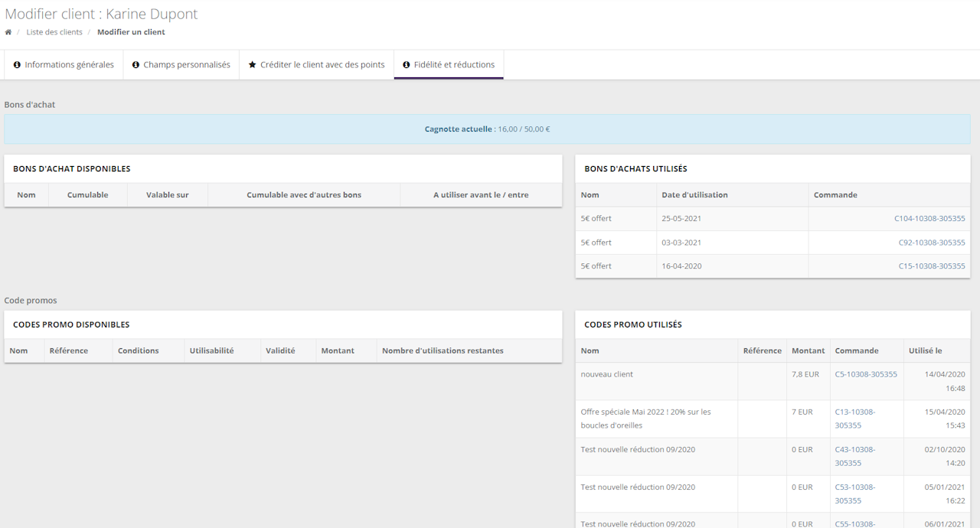Go back to Liste des clients

[54, 32]
